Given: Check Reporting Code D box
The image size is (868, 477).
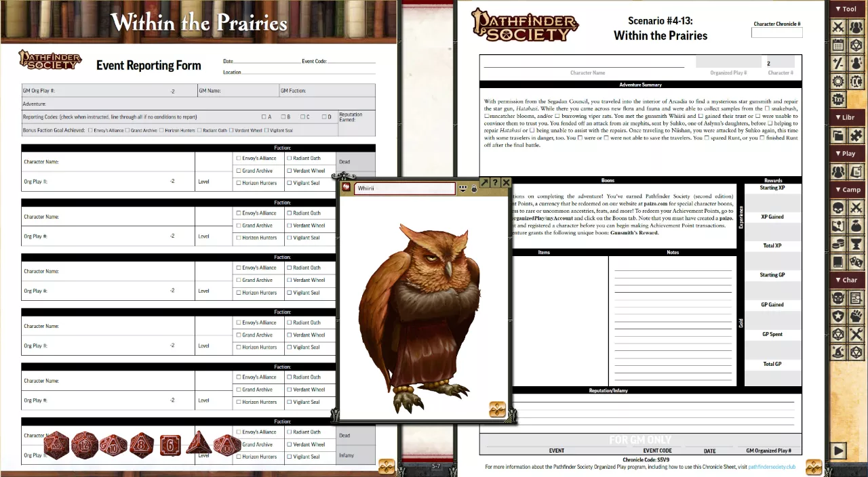Looking at the screenshot, I should click(x=324, y=117).
